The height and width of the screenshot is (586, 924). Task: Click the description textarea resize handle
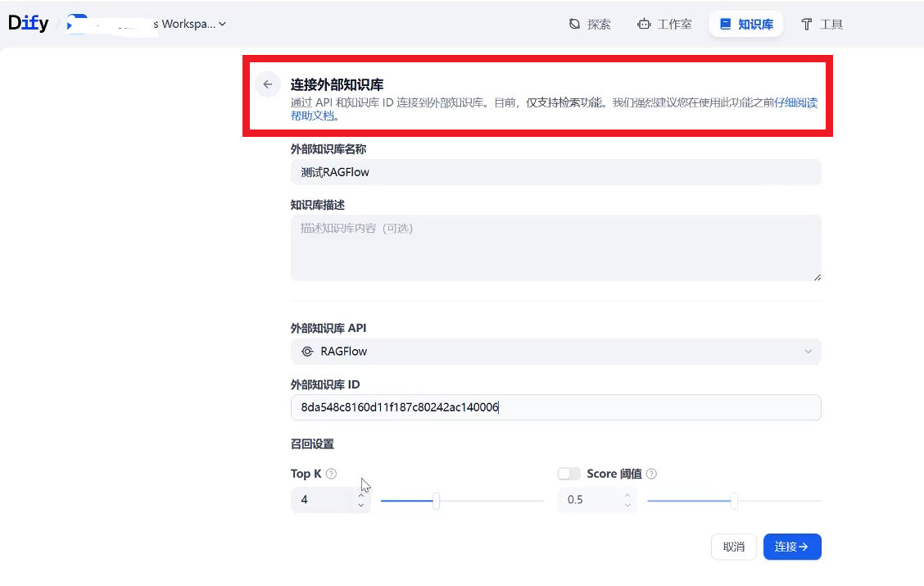(x=818, y=277)
